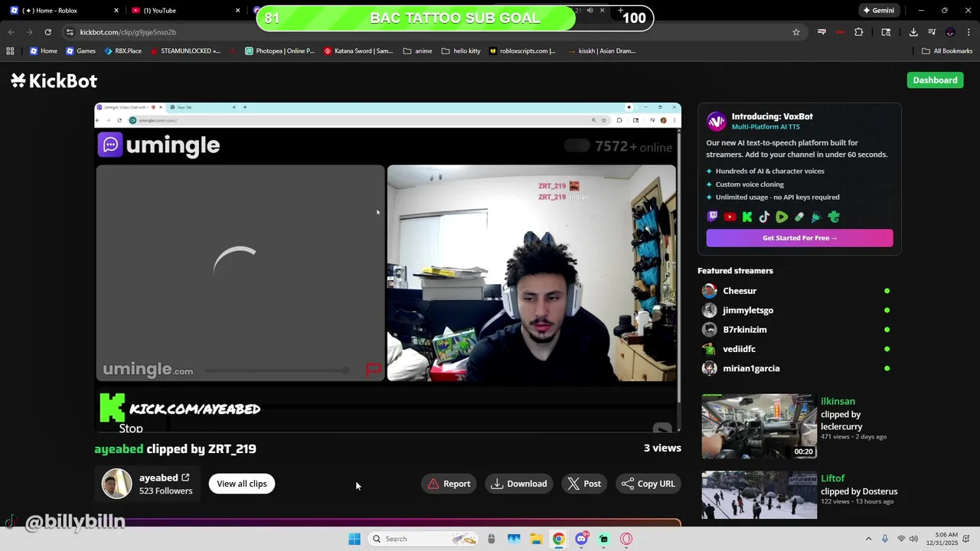Click the Kick platform icon in VoxBot card
The image size is (980, 551).
[747, 217]
